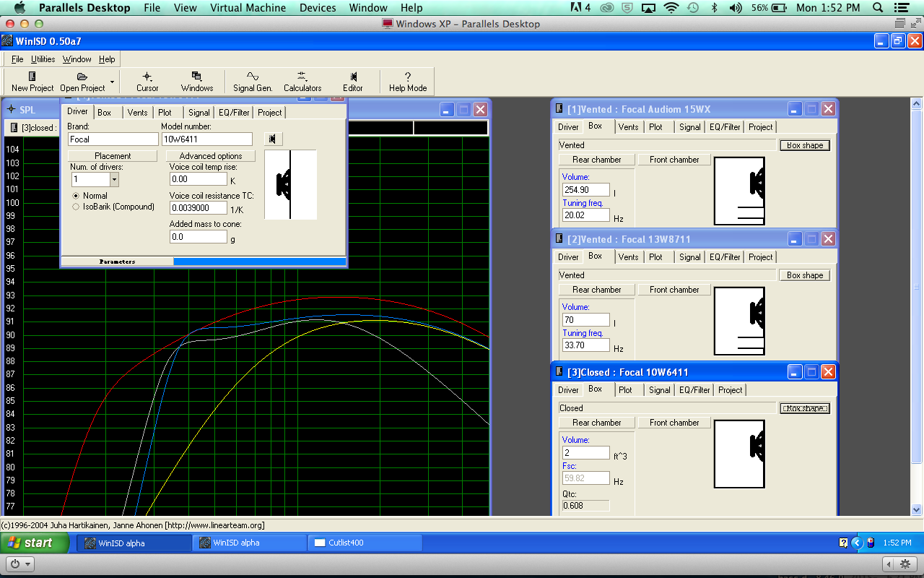Click the [3]closed legend icon in SPL window
The width and height of the screenshot is (924, 578).
(x=14, y=128)
